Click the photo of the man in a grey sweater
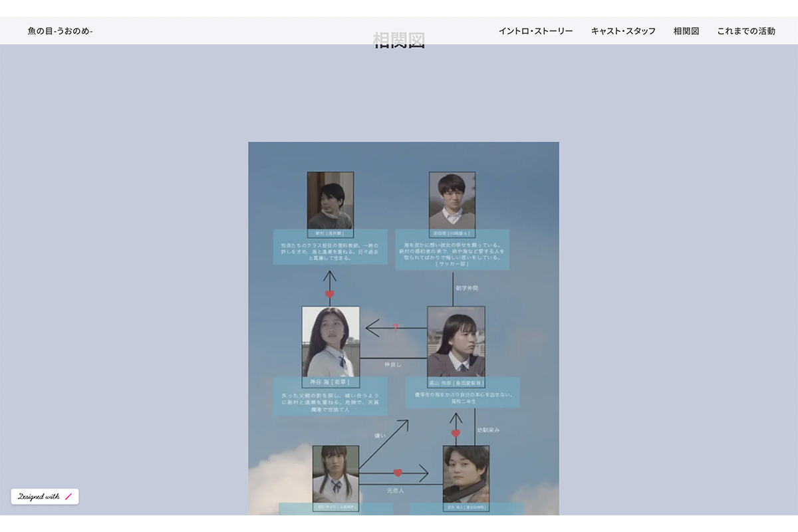 pos(331,201)
